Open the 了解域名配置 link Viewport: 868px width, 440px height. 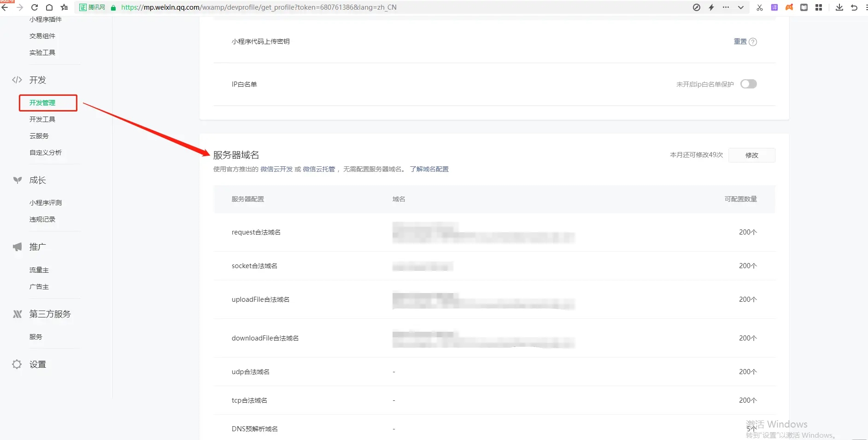pyautogui.click(x=429, y=169)
